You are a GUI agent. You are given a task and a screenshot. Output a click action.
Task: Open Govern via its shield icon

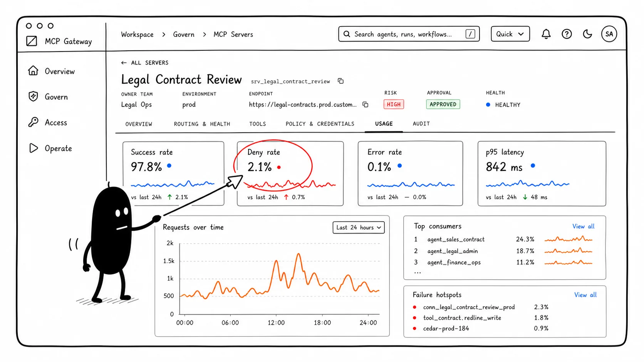[x=33, y=97]
